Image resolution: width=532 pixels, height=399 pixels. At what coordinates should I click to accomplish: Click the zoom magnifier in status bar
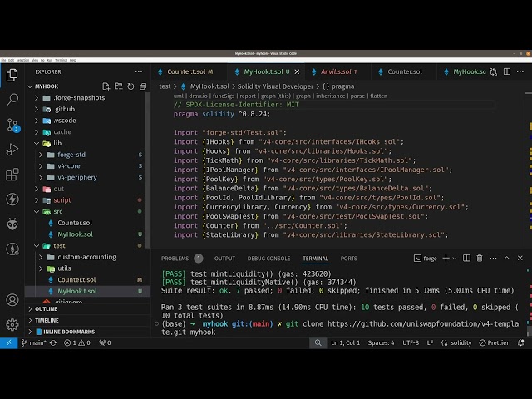(x=318, y=343)
